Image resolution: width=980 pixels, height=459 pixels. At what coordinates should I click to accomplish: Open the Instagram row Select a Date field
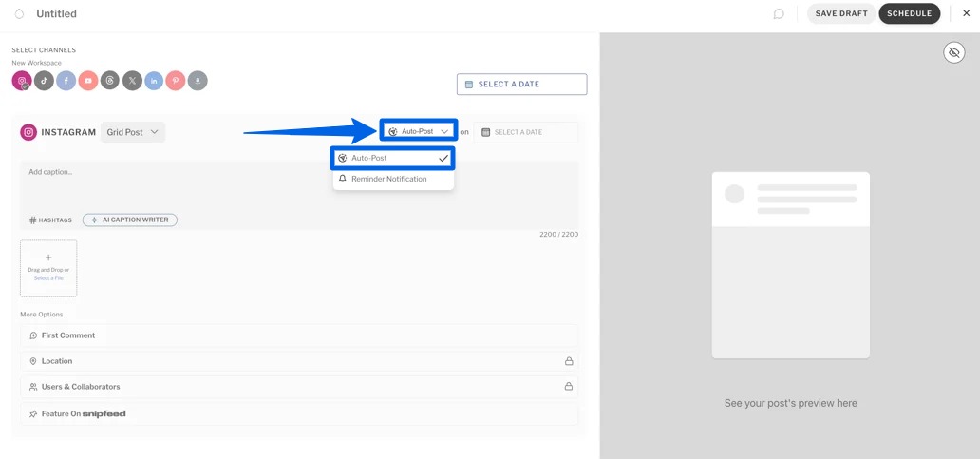526,133
